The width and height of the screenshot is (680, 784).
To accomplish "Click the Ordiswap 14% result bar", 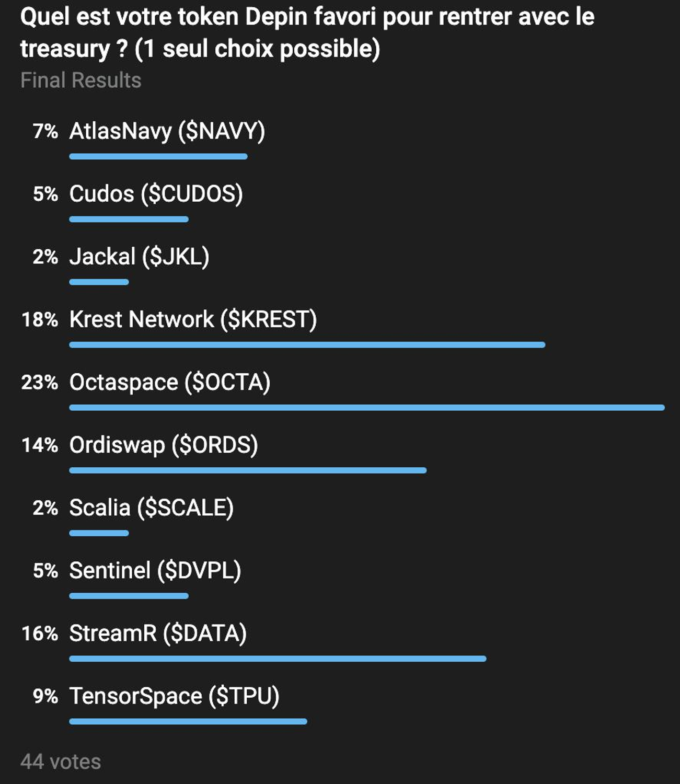I will tap(248, 470).
